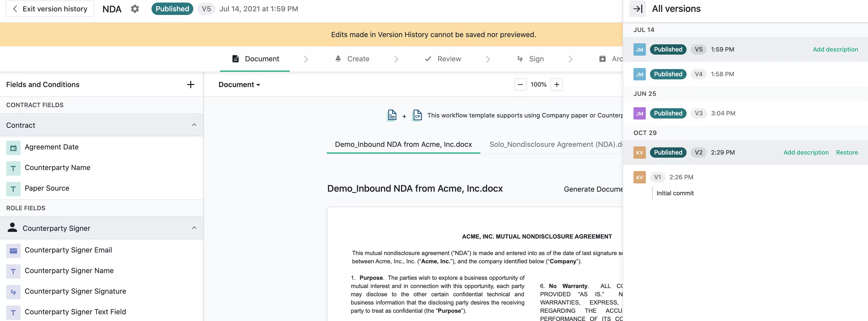Click KV avatar on version V2
Viewport: 868px width, 321px height.
[639, 153]
